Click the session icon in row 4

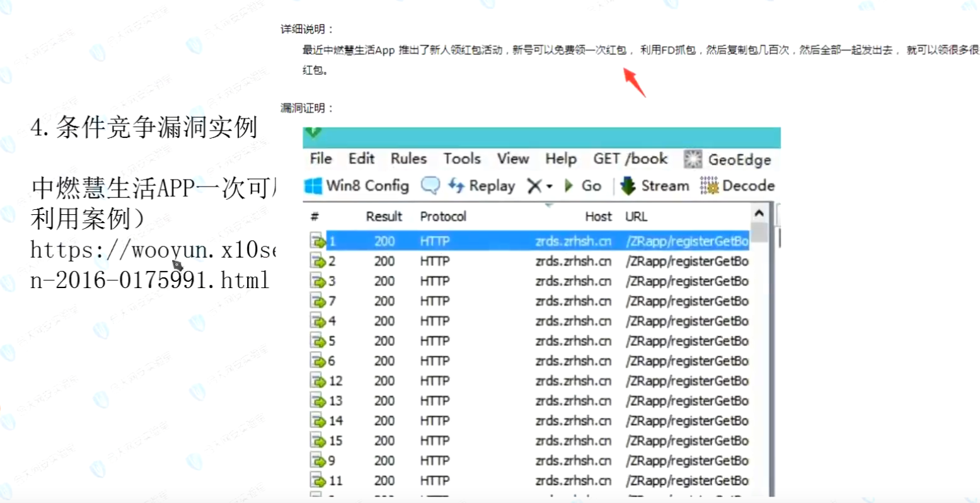318,321
